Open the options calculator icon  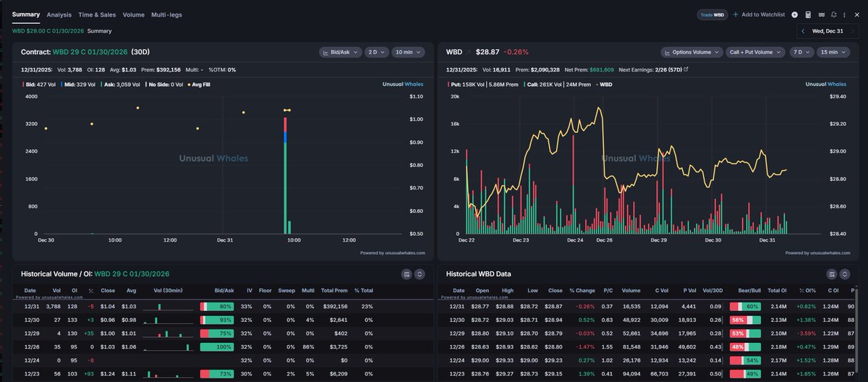808,14
